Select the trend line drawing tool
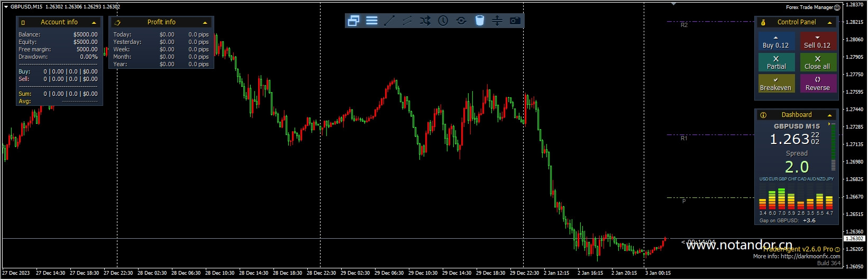Screen dimensions: 868x280 point(389,21)
